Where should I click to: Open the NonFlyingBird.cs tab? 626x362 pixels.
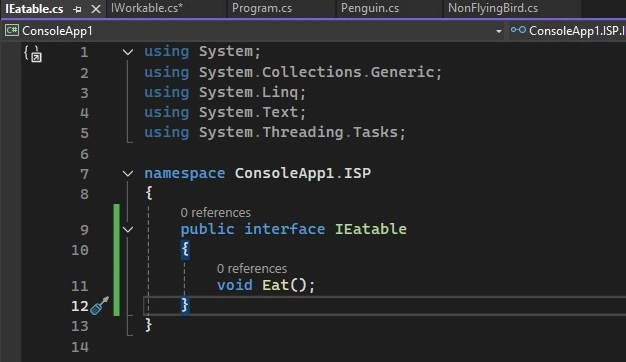pyautogui.click(x=493, y=8)
